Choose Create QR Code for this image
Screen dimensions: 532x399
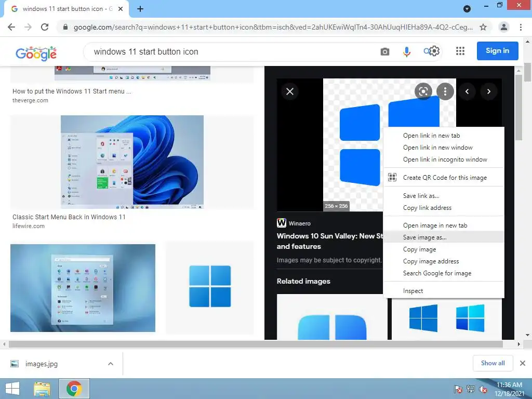[444, 178]
